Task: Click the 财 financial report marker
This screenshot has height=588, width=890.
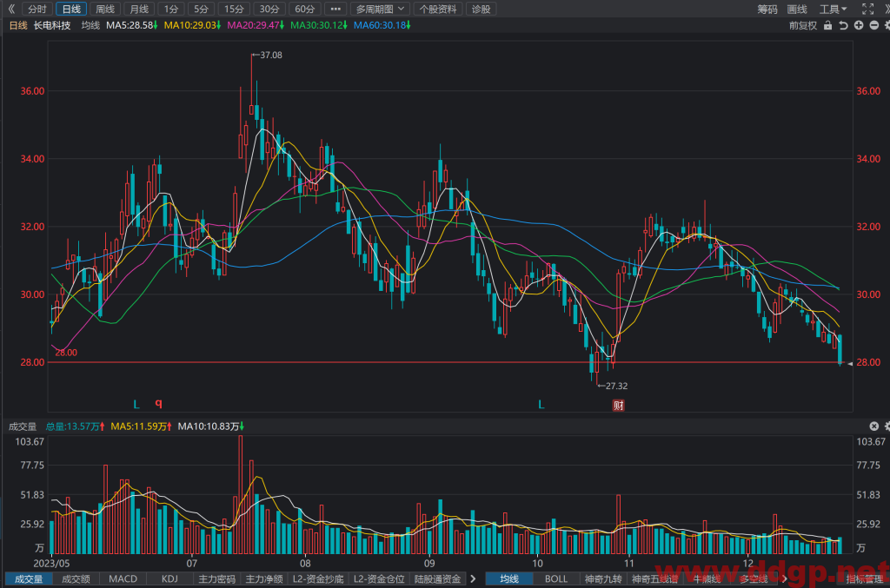Action: click(618, 405)
